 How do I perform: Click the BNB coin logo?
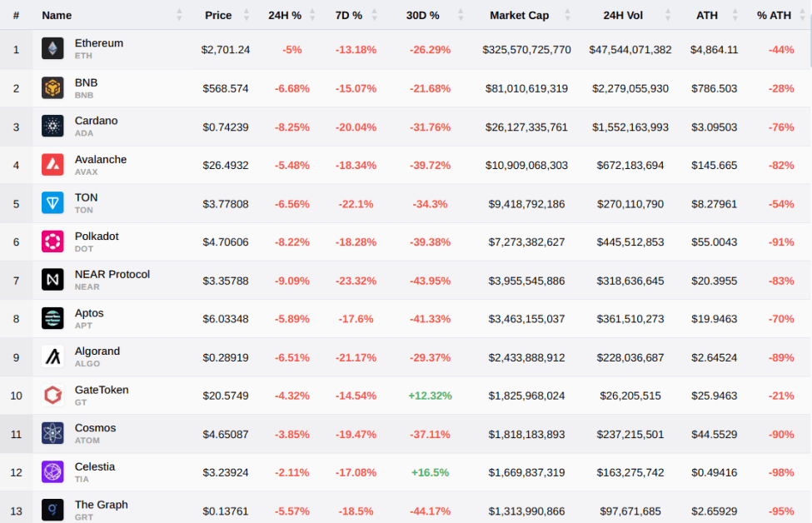[52, 88]
